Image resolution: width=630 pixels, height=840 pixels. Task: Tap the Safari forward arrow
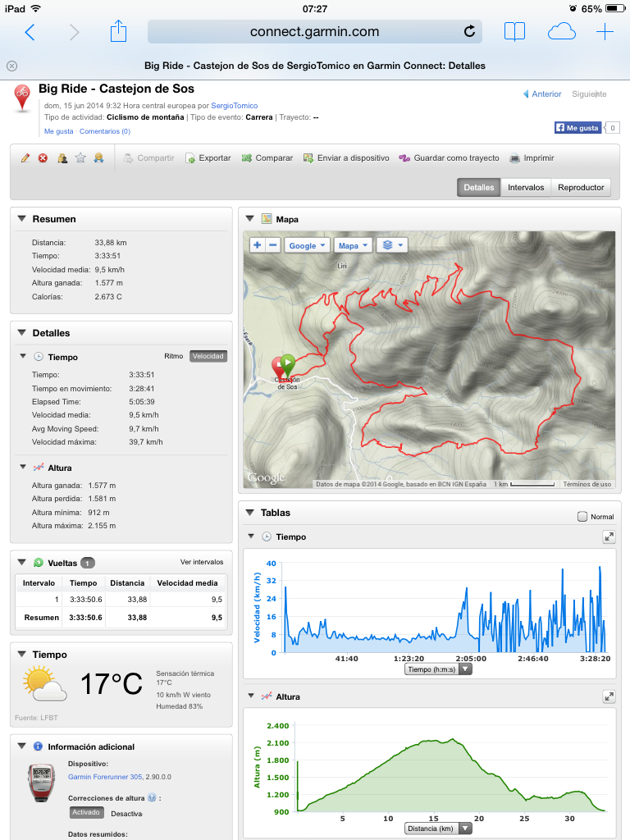(x=75, y=32)
